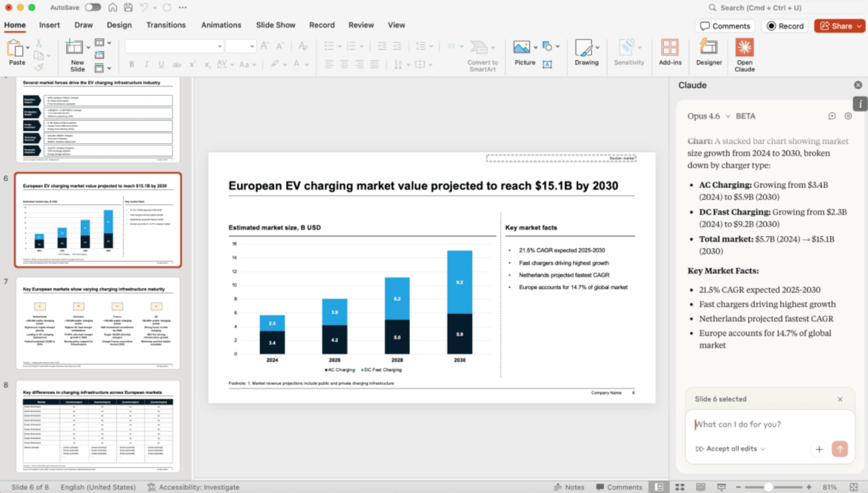Launch the Open Claude add-in
The image size is (868, 493).
pos(744,52)
